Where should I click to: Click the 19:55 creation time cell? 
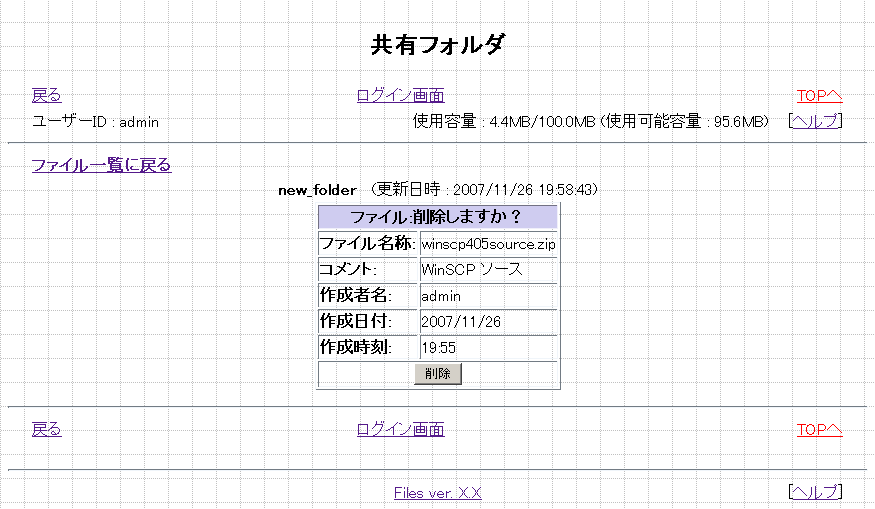(x=438, y=348)
